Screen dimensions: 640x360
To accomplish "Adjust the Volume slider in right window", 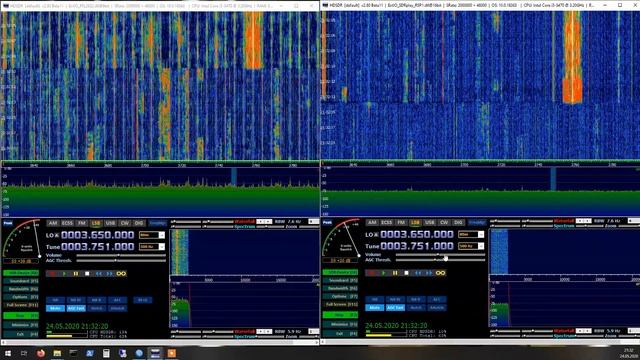I will pyautogui.click(x=440, y=255).
